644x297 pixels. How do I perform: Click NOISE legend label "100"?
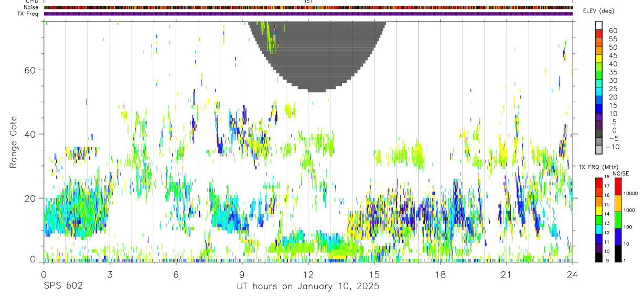coord(627,227)
